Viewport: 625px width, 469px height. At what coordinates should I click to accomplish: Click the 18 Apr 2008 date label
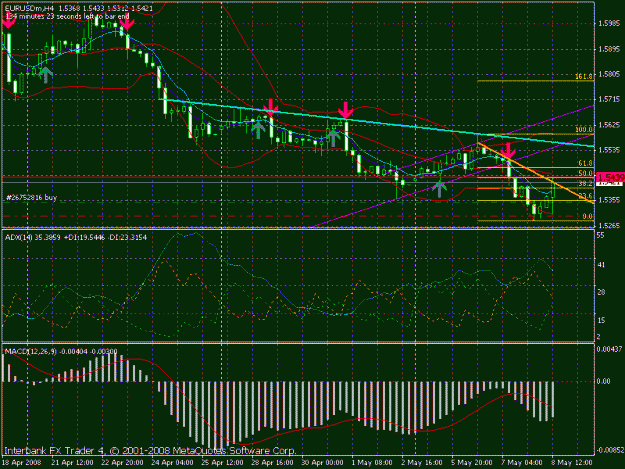click(x=22, y=463)
